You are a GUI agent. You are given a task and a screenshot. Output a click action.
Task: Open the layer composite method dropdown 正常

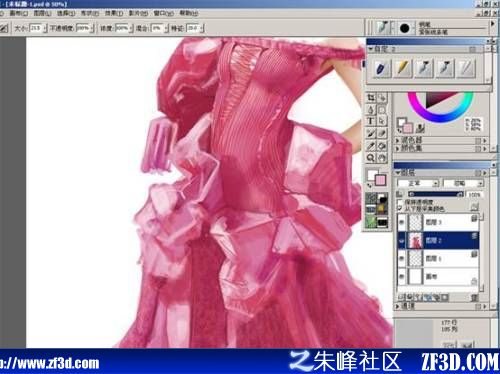[418, 183]
